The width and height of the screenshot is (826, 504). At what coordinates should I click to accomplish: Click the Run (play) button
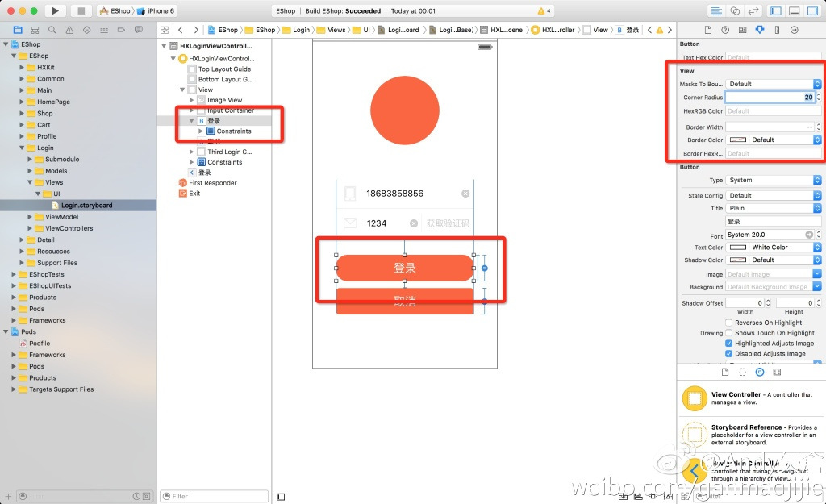[x=55, y=11]
